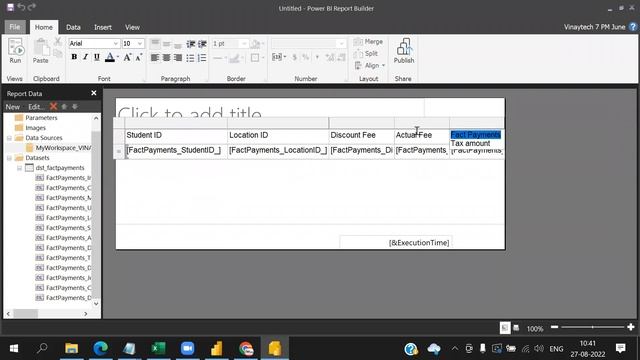Open the font color dropdown arrow
Image resolution: width=640 pixels, height=360 pixels.
pyautogui.click(x=118, y=58)
